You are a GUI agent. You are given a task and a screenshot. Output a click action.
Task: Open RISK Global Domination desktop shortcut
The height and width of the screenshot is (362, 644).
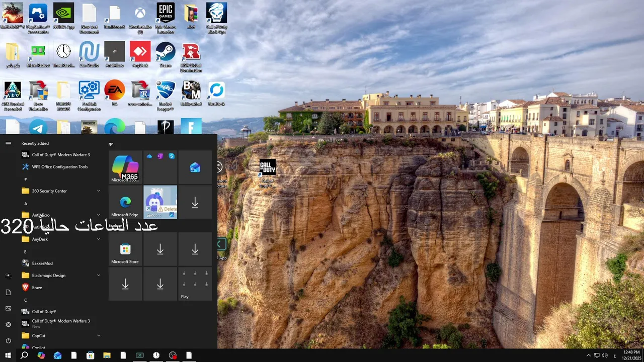click(x=191, y=57)
